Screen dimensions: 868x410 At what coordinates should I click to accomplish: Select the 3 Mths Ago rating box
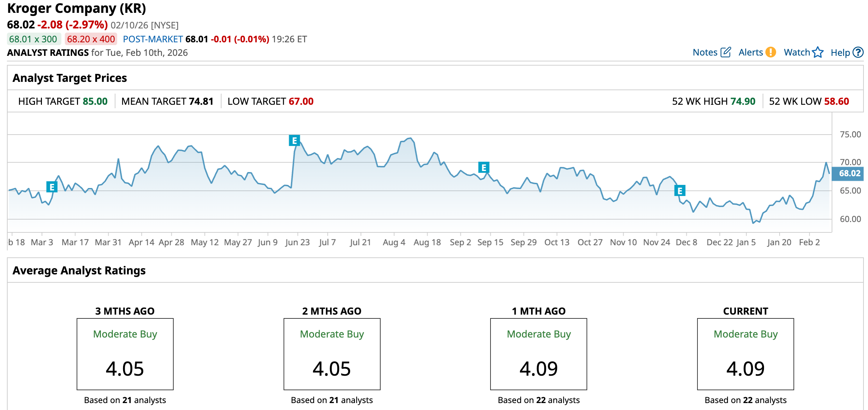pyautogui.click(x=125, y=354)
